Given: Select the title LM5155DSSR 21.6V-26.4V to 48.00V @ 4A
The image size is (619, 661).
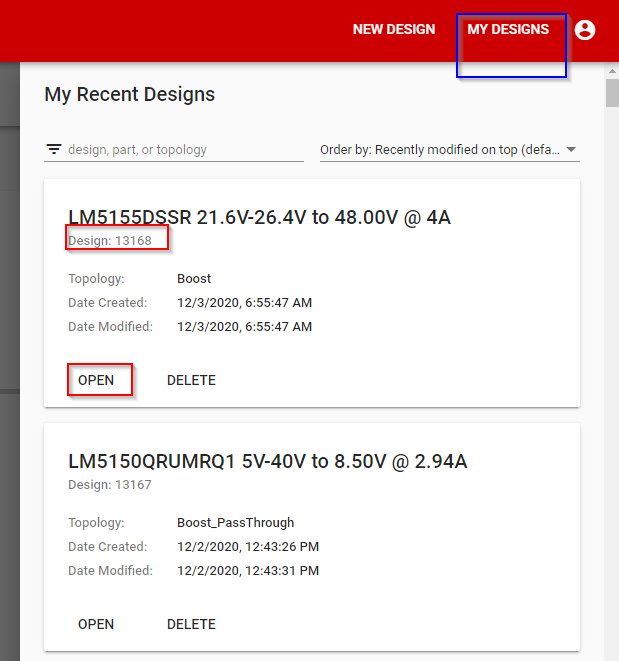Looking at the screenshot, I should 260,218.
